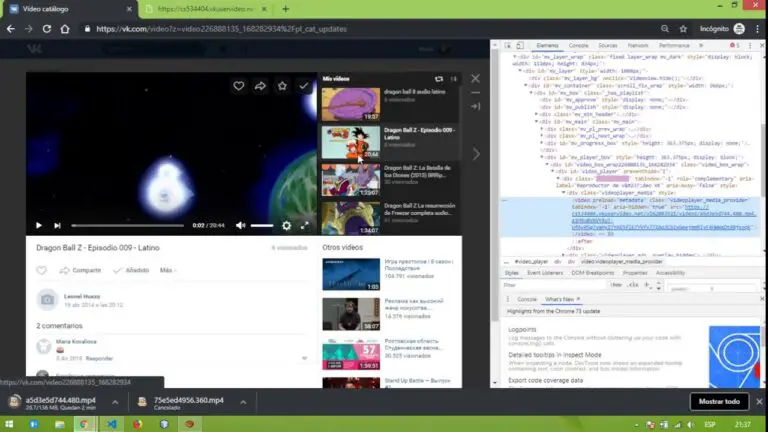The width and height of the screenshot is (768, 432).
Task: Open La Batalla de los Dioses video
Action: pos(390,180)
